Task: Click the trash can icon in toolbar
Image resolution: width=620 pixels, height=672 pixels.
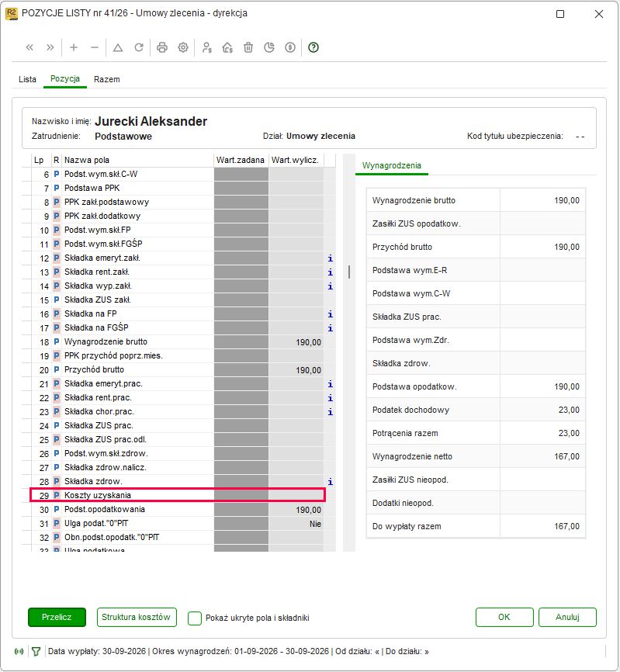Action: [x=248, y=47]
